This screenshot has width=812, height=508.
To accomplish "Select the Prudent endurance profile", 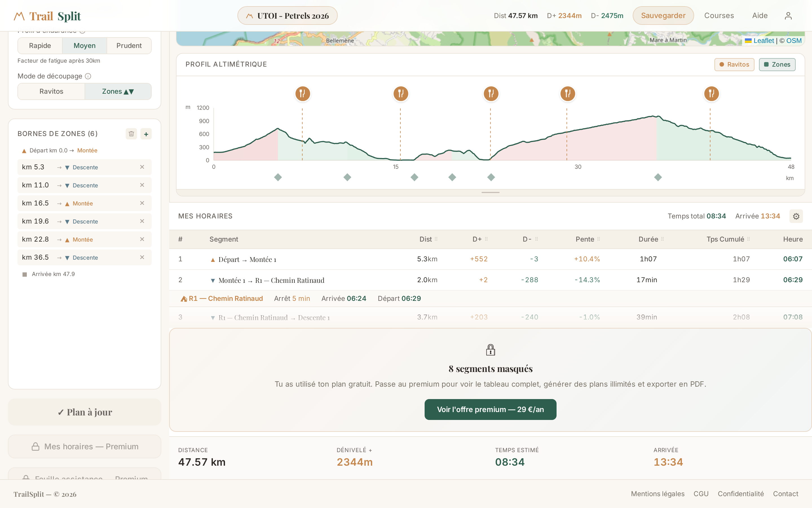I will [129, 46].
